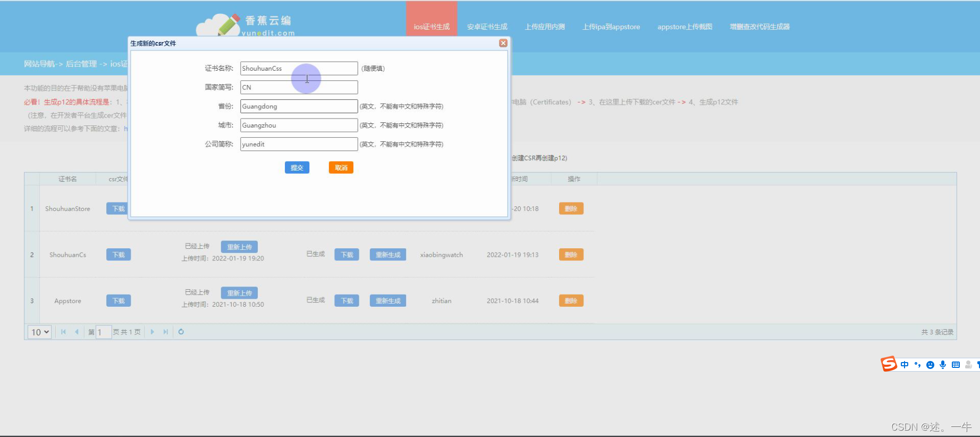This screenshot has width=980, height=437.
Task: Go to last page icon
Action: 165,332
